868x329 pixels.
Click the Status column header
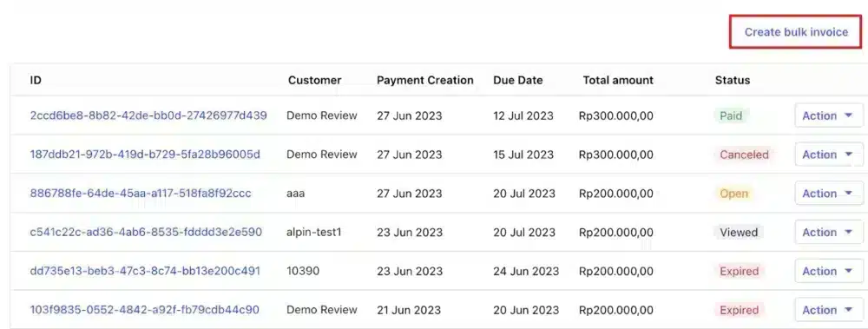pos(733,81)
